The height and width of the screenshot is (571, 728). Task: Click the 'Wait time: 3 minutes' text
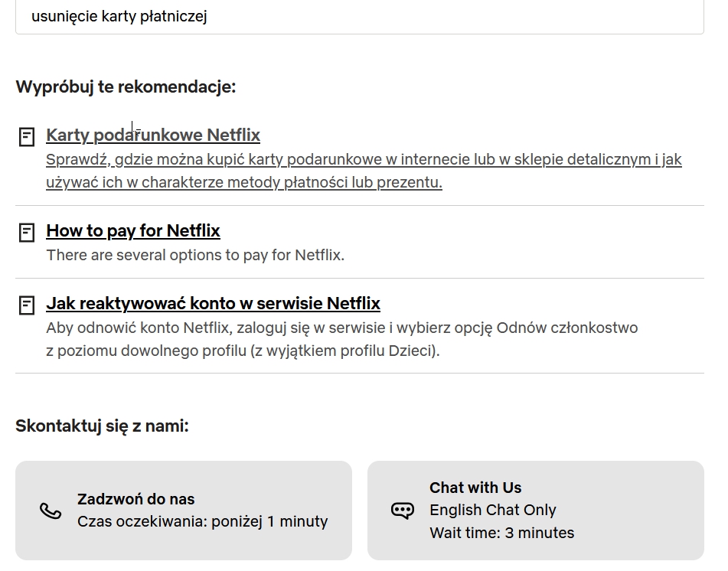tap(501, 533)
